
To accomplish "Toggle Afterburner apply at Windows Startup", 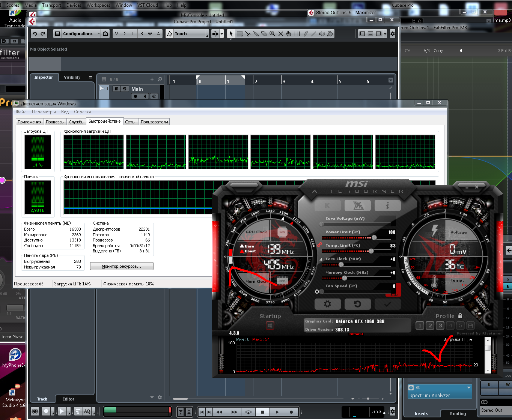I will (270, 325).
